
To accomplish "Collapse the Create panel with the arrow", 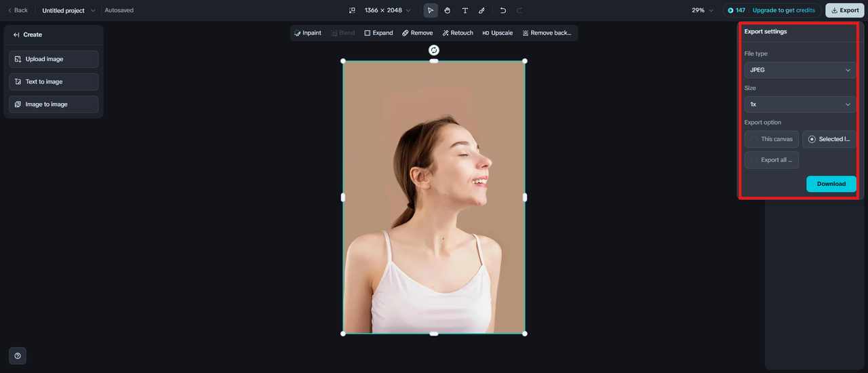I will tap(16, 35).
